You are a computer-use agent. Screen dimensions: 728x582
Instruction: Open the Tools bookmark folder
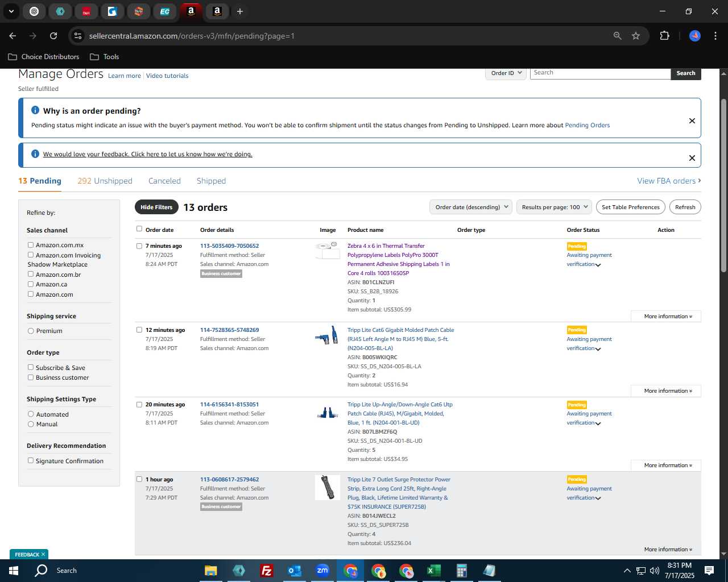point(105,57)
